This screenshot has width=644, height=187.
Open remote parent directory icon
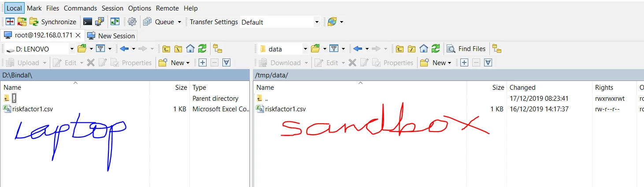coord(400,49)
